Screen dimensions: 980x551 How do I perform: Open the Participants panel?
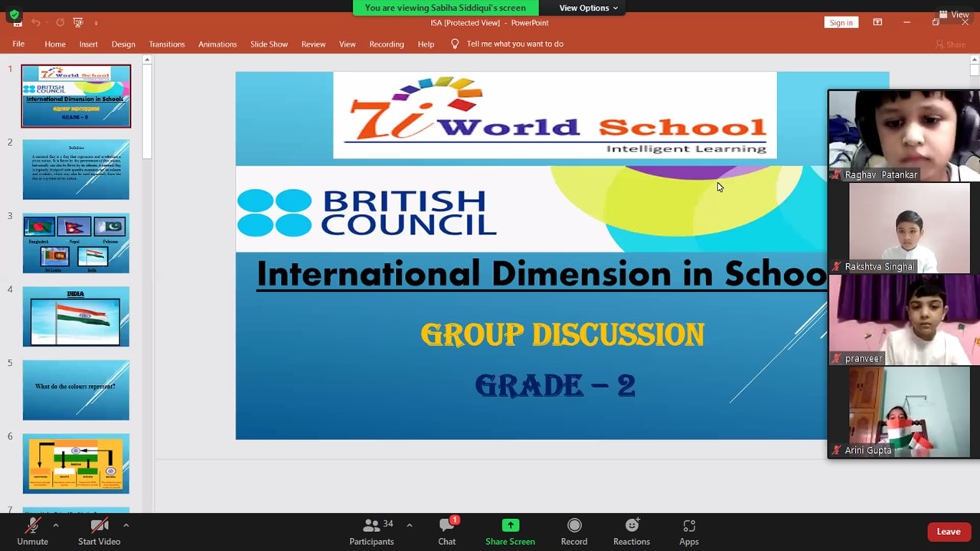(371, 532)
